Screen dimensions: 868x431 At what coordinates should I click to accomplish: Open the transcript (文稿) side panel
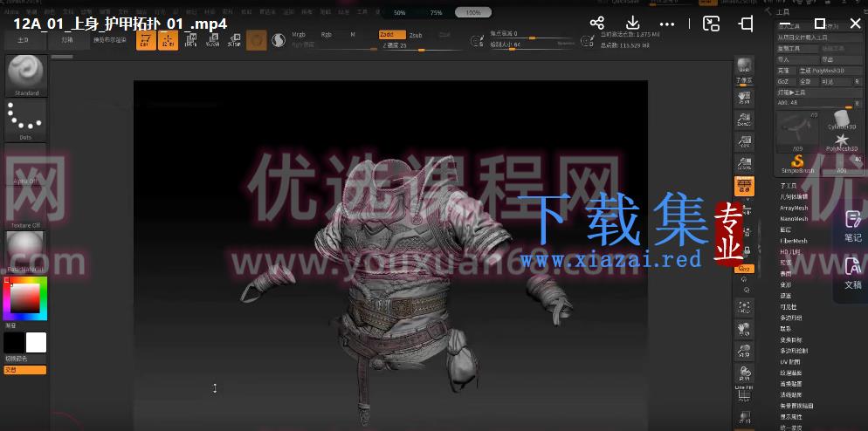pyautogui.click(x=853, y=273)
